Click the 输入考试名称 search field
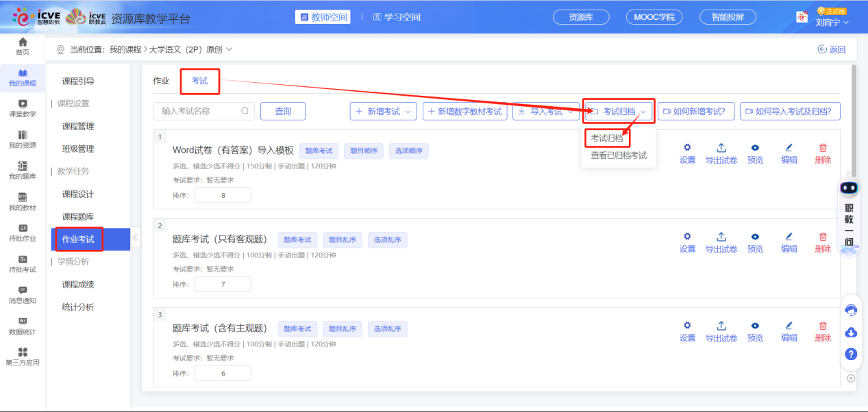This screenshot has width=868, height=412. click(x=199, y=112)
